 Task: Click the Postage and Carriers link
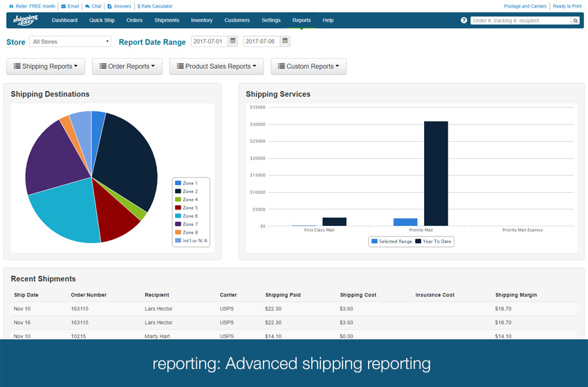tap(525, 6)
